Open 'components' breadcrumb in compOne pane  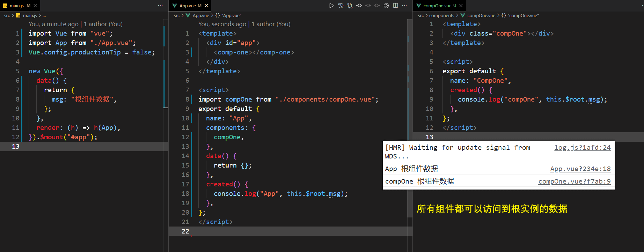pos(441,15)
